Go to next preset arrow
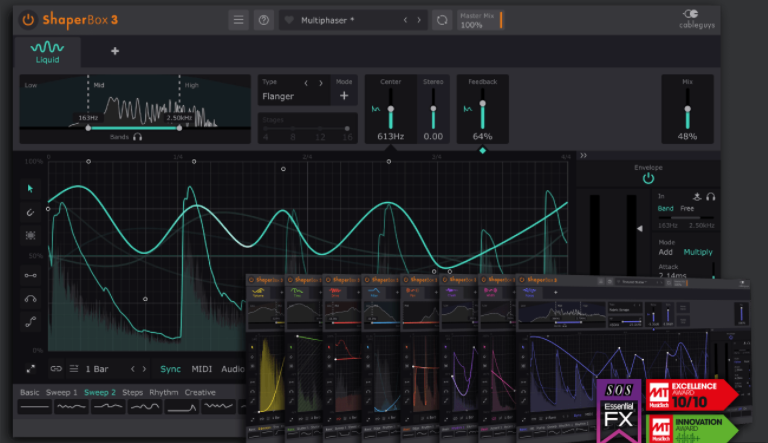Viewport: 768px width, 443px height. (x=419, y=20)
